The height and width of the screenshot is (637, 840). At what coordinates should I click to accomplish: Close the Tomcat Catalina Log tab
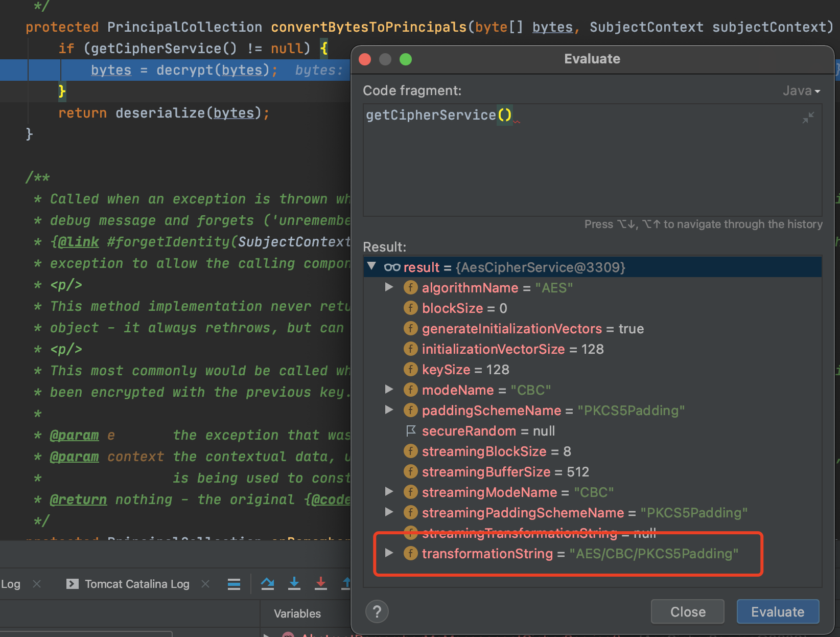coord(205,584)
